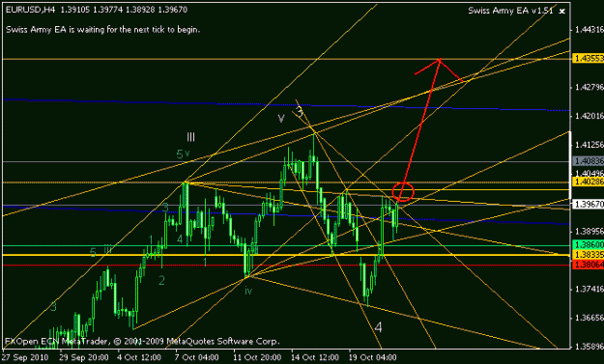Select the 'Swiss Army EA v1.51' label
604x364 pixels.
tap(510, 11)
